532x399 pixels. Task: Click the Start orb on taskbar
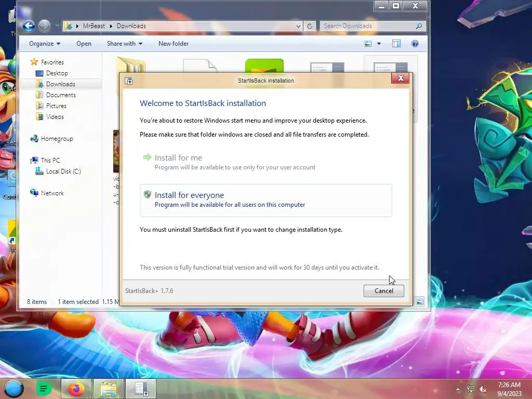click(x=14, y=389)
